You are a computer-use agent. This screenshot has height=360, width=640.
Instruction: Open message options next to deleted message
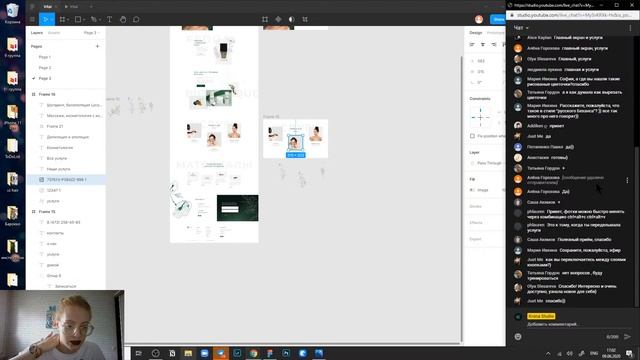pos(627,180)
